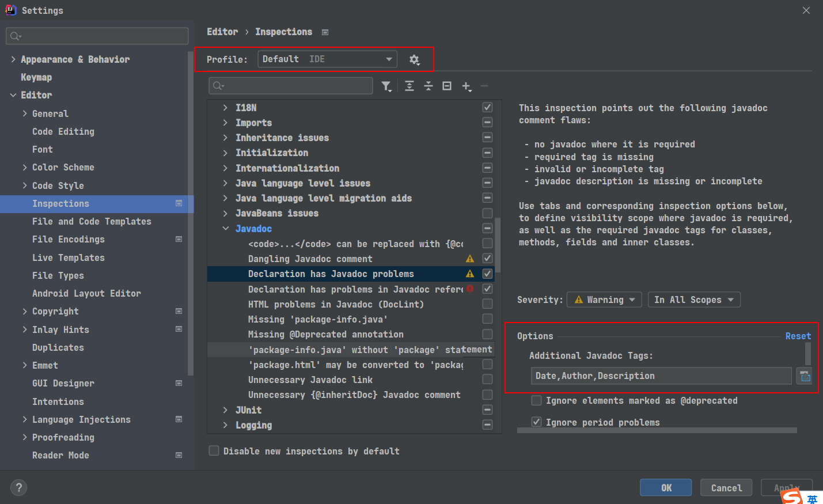823x504 pixels.
Task: Click the project-level icon beside Inspections breadcrumb
Action: (325, 32)
